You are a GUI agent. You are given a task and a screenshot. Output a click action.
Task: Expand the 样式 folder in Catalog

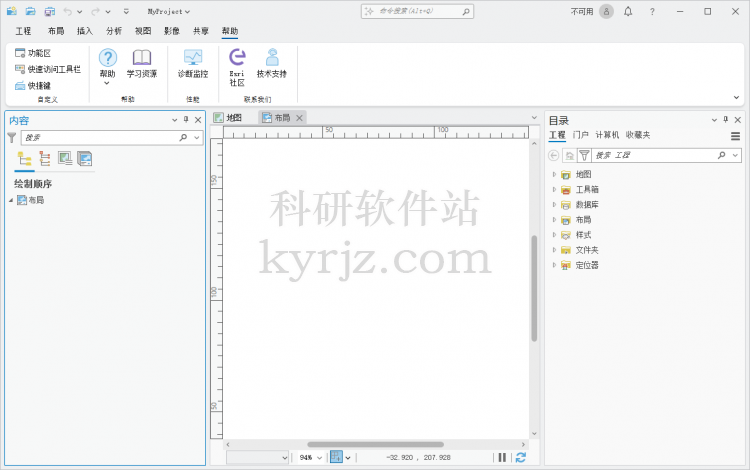[554, 235]
